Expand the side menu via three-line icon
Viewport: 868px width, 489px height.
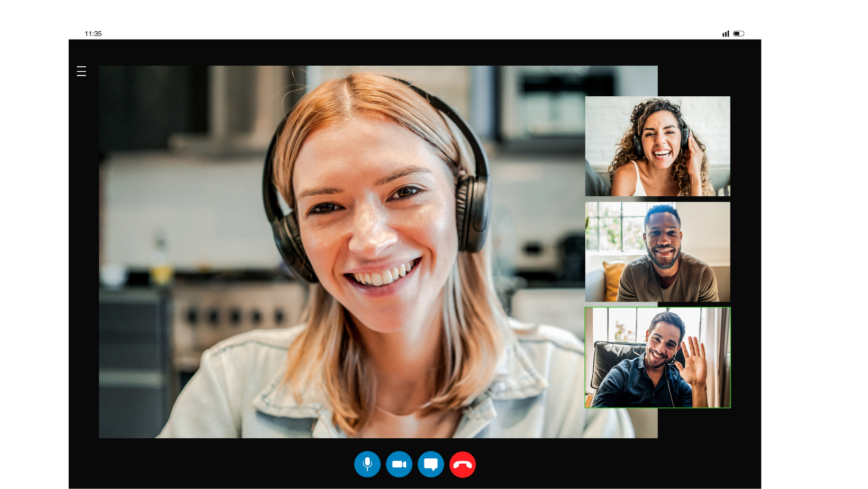[x=82, y=71]
